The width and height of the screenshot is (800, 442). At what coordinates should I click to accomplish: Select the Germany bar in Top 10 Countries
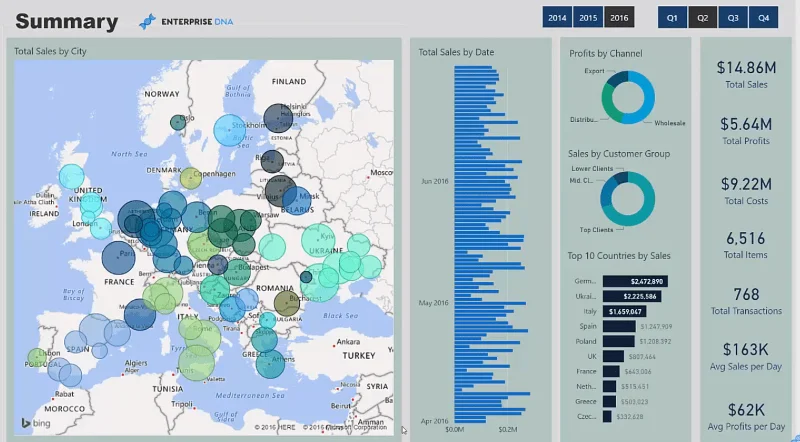click(635, 281)
